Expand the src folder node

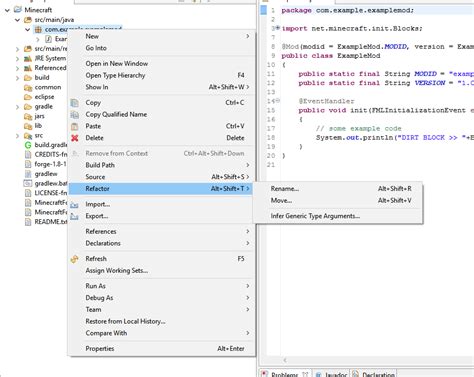tap(17, 136)
